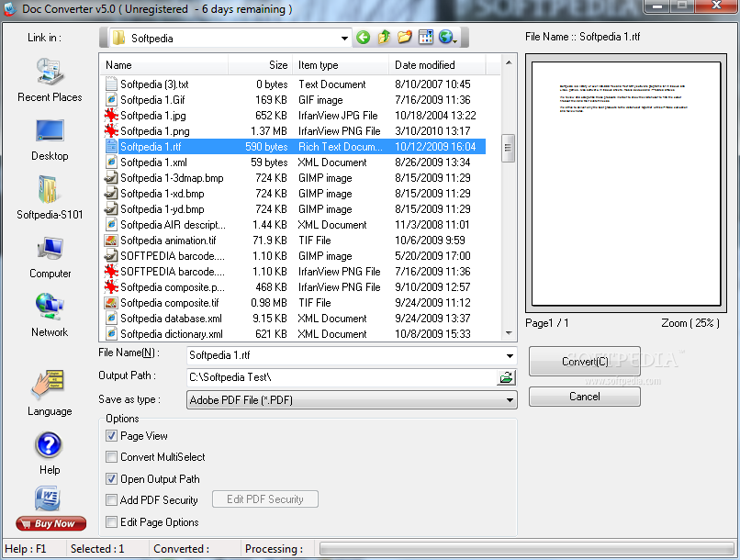Select SOFTPEDIA barcode IrfanView PNG row
The width and height of the screenshot is (740, 560).
295,271
